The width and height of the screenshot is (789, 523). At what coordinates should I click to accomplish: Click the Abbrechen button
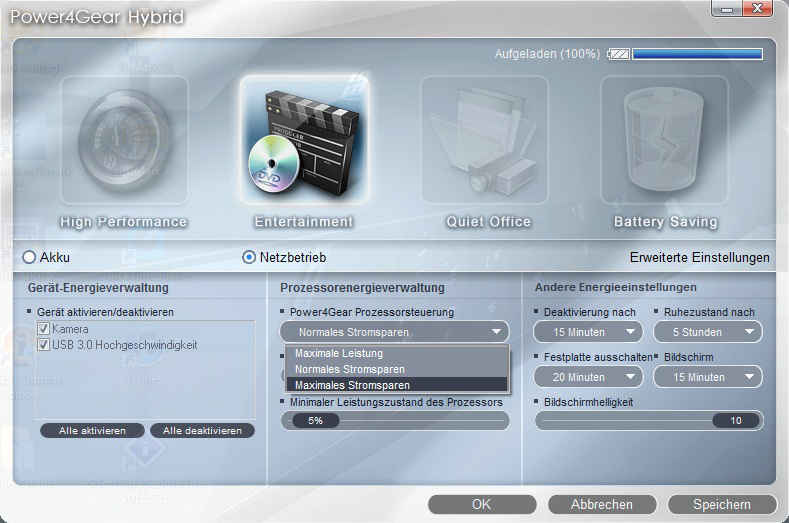(x=602, y=504)
